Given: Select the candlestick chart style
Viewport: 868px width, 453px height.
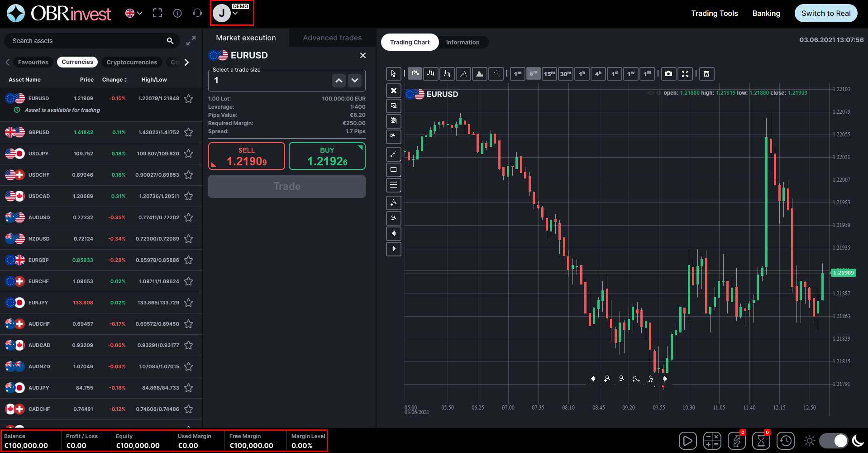Looking at the screenshot, I should [x=415, y=73].
